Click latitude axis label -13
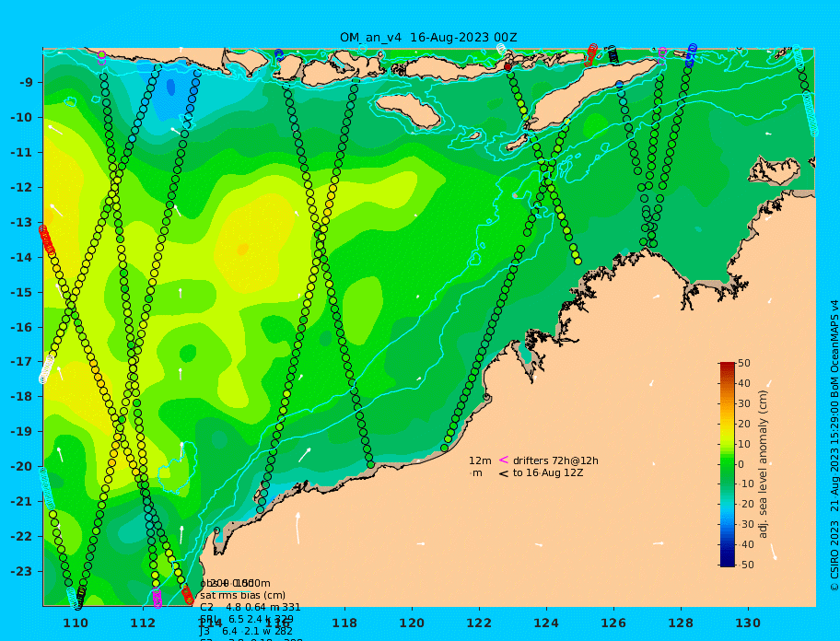 click(21, 222)
